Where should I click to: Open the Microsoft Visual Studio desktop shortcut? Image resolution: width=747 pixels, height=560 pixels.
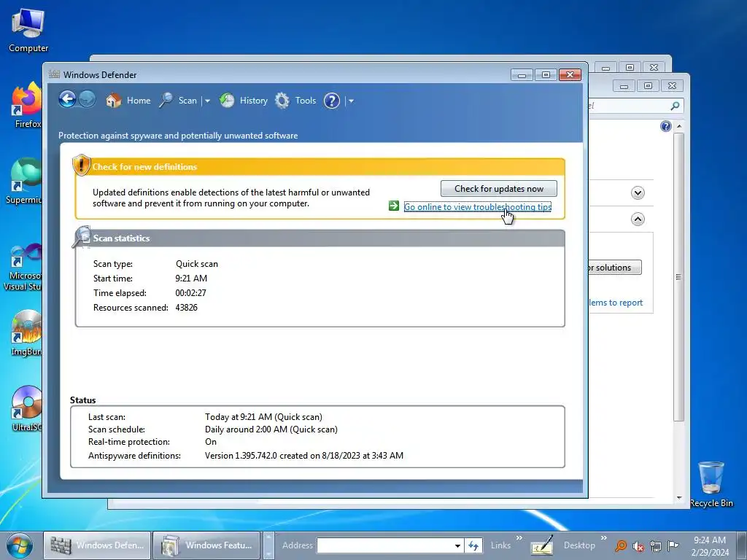tap(22, 267)
